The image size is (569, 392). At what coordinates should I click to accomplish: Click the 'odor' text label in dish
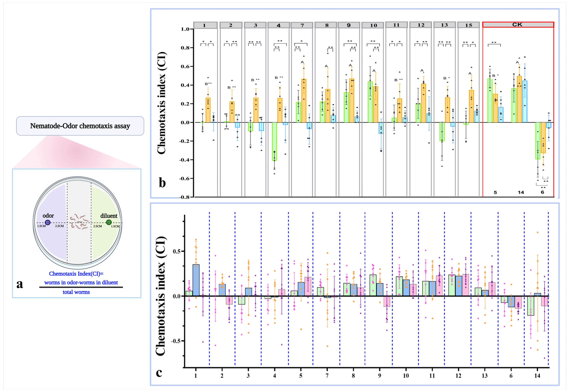coord(48,216)
